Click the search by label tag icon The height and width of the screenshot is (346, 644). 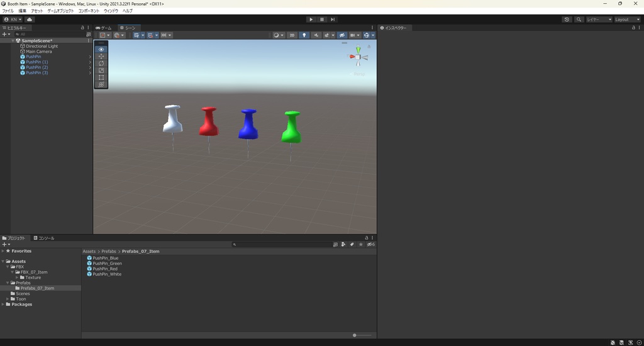(352, 245)
